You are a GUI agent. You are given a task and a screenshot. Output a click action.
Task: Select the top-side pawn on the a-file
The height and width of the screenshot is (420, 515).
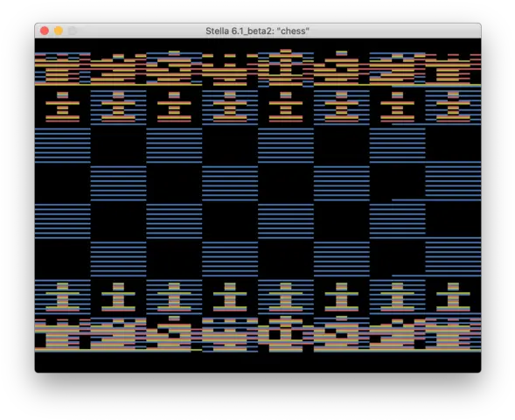click(x=62, y=107)
